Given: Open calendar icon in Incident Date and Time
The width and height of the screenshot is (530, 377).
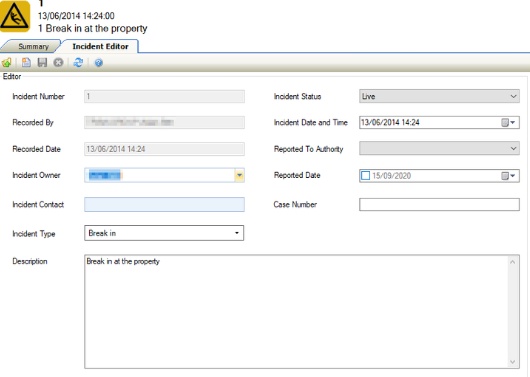Looking at the screenshot, I should pos(505,122).
